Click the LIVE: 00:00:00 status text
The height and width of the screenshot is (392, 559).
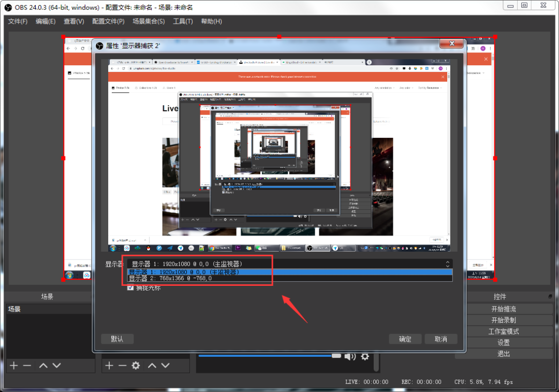[367, 382]
